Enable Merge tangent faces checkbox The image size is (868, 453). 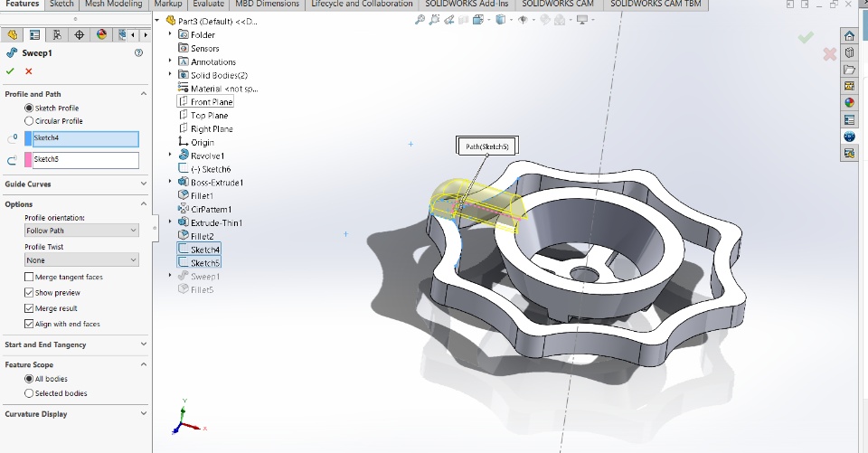click(x=29, y=277)
